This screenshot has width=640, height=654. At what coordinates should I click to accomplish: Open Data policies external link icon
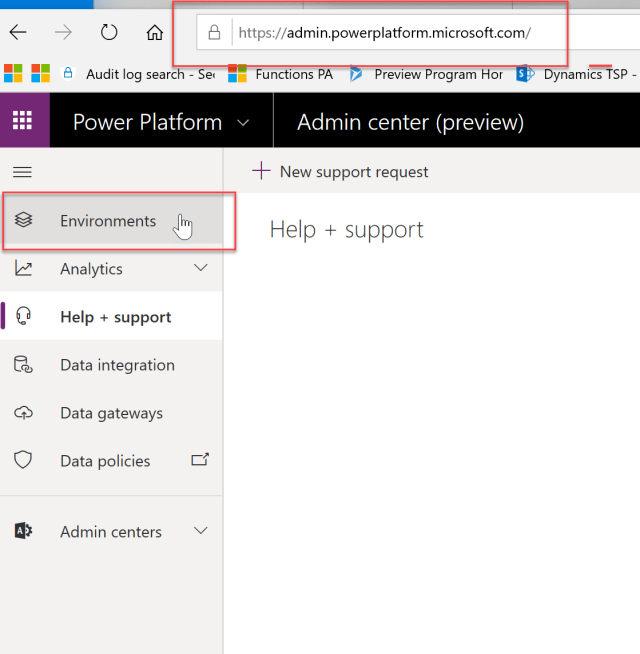[200, 460]
